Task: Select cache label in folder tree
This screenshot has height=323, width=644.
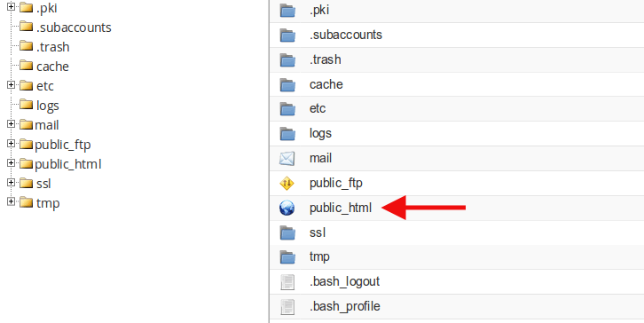Action: (52, 67)
